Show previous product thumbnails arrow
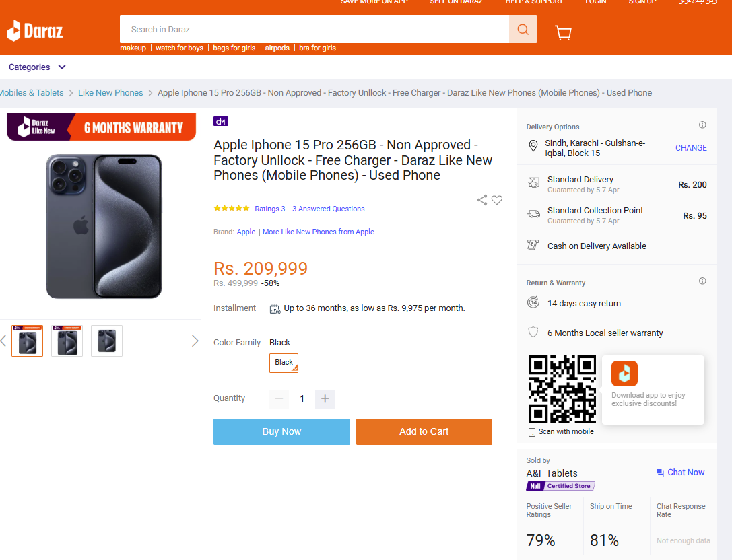 pyautogui.click(x=3, y=341)
